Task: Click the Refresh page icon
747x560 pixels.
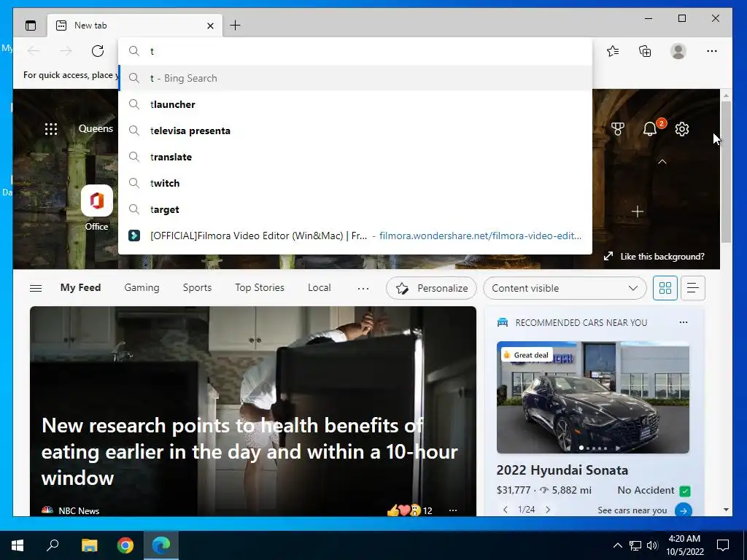Action: (x=98, y=51)
